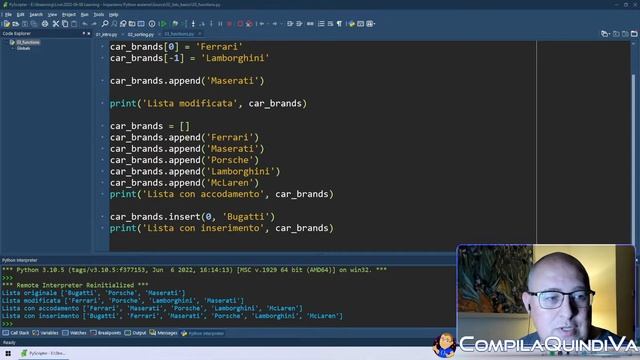Open the Help menu
Viewport: 640px width, 360px height.
coord(113,14)
